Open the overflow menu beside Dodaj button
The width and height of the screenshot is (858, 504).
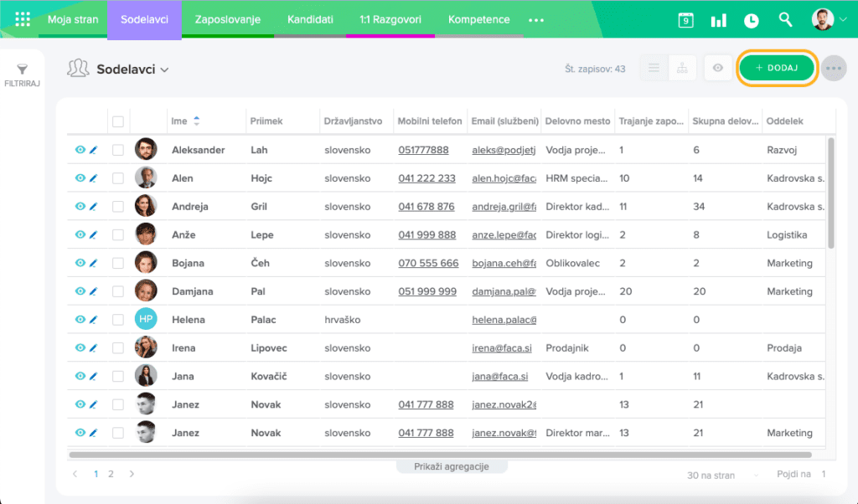[834, 69]
